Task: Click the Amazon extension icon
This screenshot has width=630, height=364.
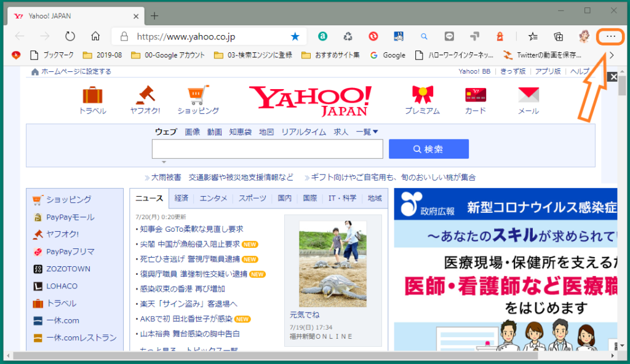Action: (322, 36)
